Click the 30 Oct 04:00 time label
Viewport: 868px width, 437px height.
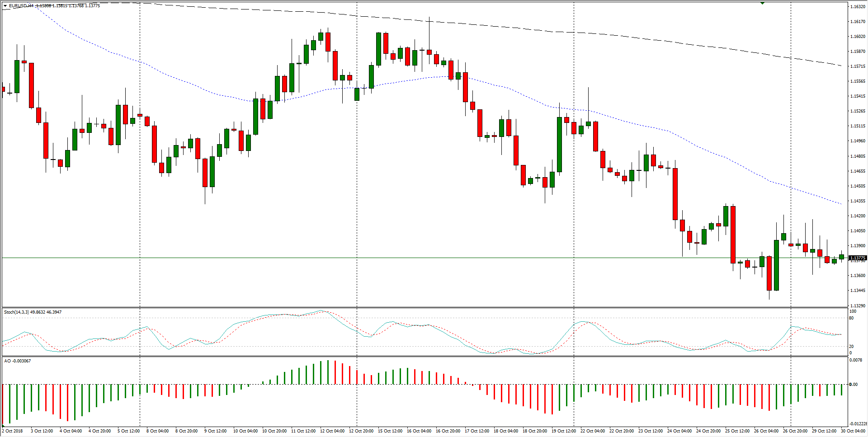point(853,431)
